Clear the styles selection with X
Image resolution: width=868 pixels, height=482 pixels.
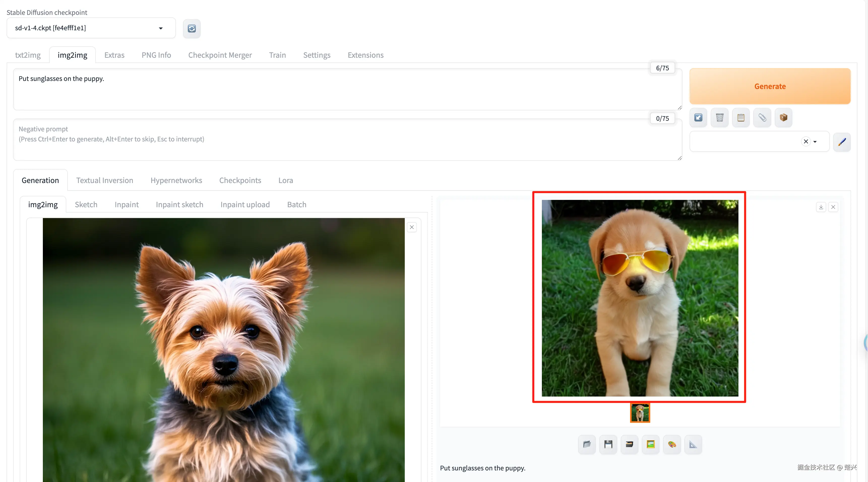point(806,142)
